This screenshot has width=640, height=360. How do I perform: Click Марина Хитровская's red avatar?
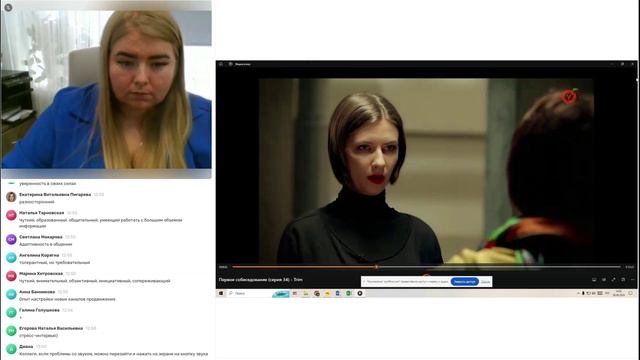pos(11,276)
